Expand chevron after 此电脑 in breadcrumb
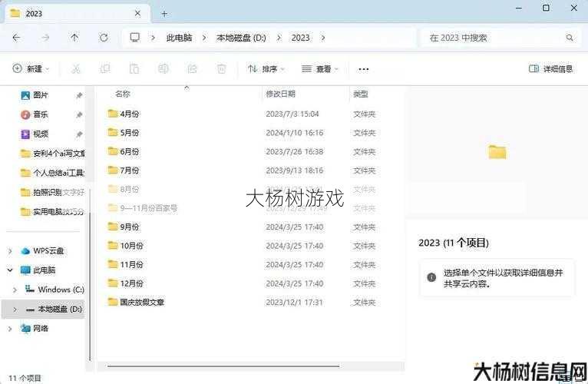The height and width of the screenshot is (384, 588). (x=204, y=38)
